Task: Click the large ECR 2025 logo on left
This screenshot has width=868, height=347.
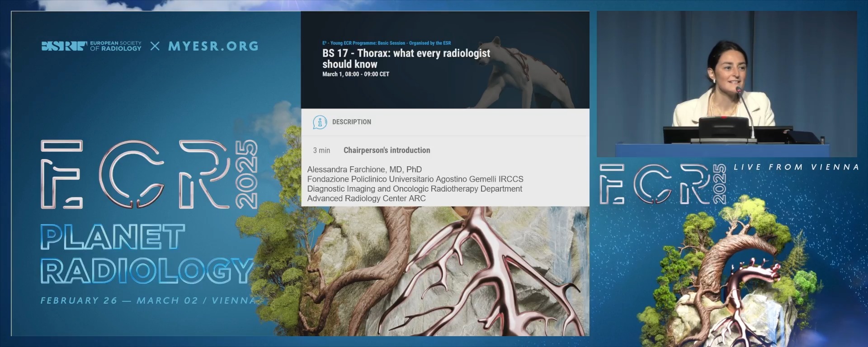Action: point(149,174)
